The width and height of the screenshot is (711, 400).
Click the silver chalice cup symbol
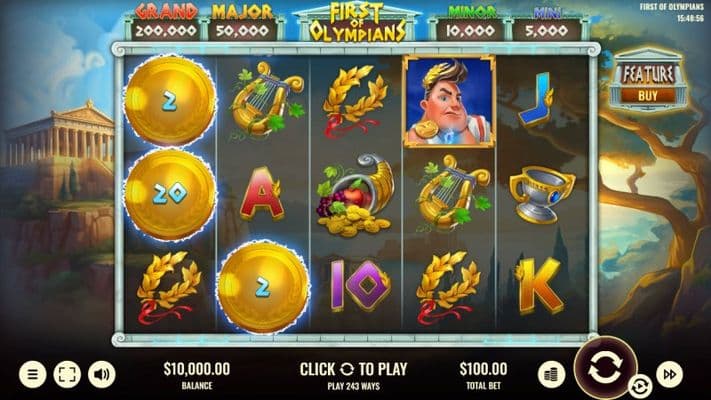pos(541,195)
